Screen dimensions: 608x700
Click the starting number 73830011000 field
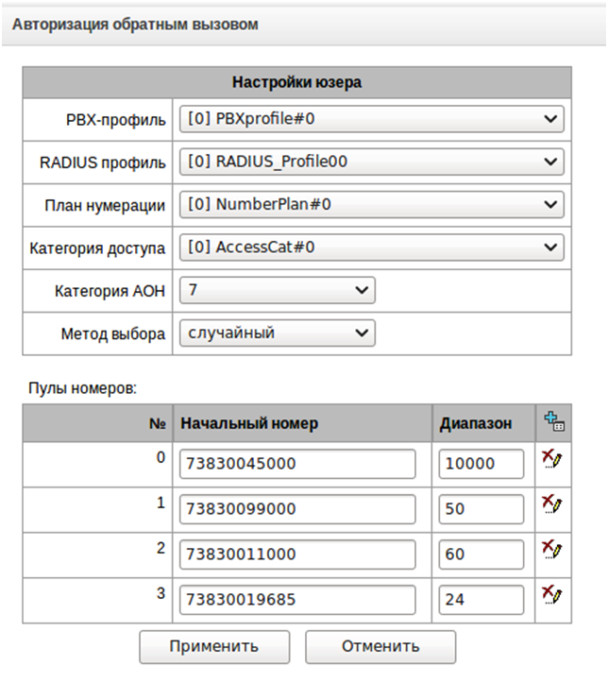(x=297, y=555)
